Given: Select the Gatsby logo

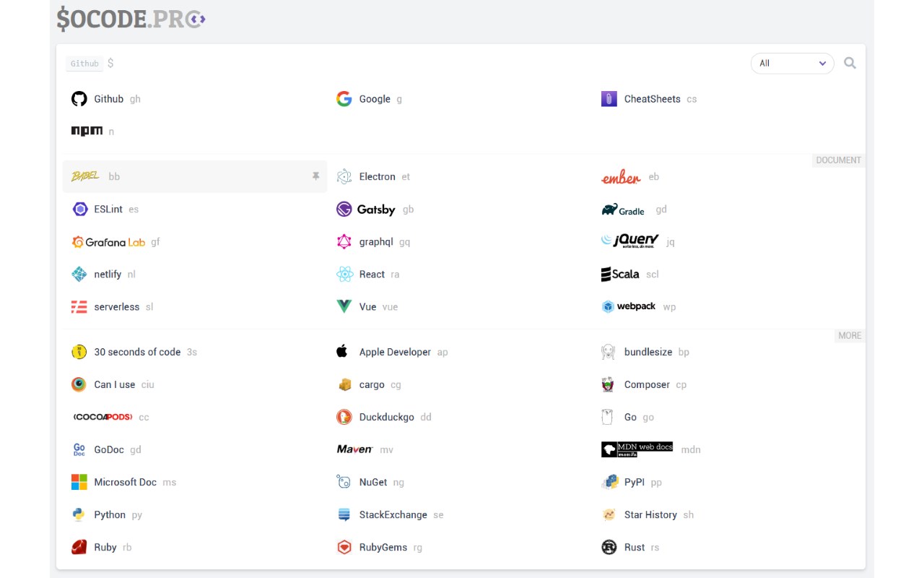Looking at the screenshot, I should click(366, 210).
